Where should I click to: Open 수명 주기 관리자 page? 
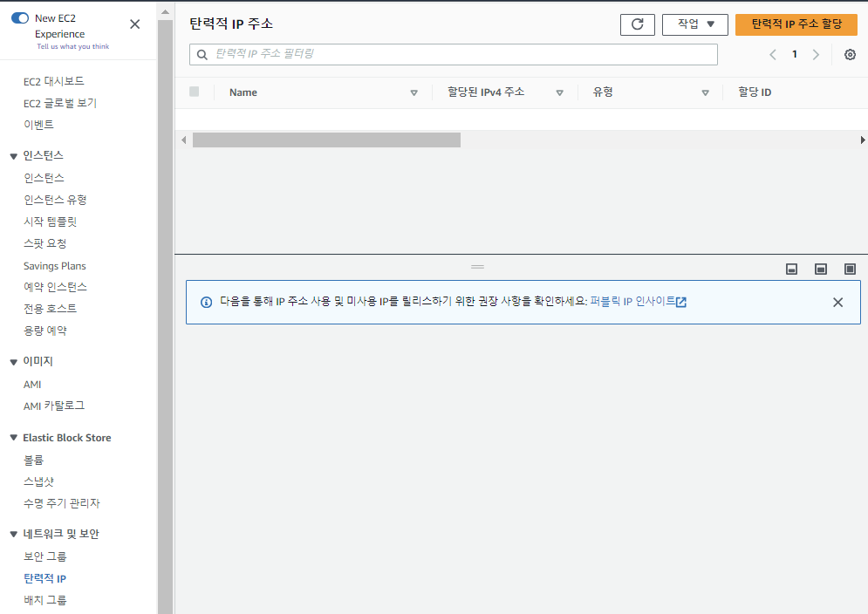61,503
